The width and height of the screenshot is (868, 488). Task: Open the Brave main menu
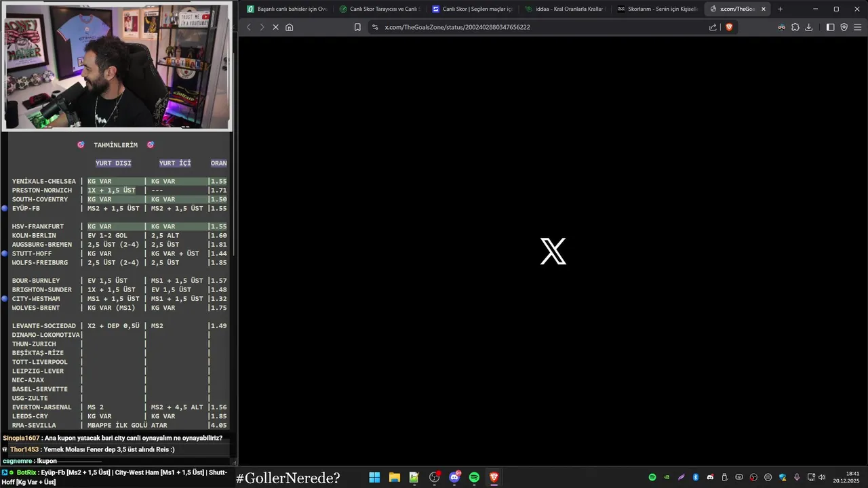(858, 27)
